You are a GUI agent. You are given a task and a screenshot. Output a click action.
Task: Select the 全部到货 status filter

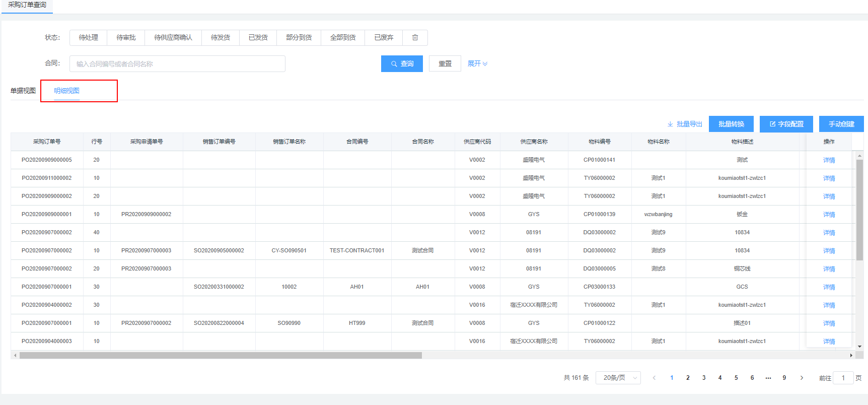[343, 38]
